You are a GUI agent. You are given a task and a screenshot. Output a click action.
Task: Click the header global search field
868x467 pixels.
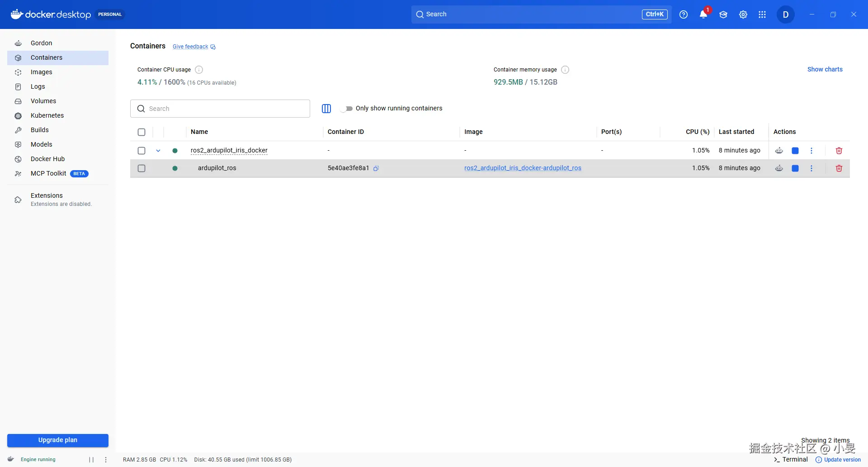pyautogui.click(x=541, y=14)
